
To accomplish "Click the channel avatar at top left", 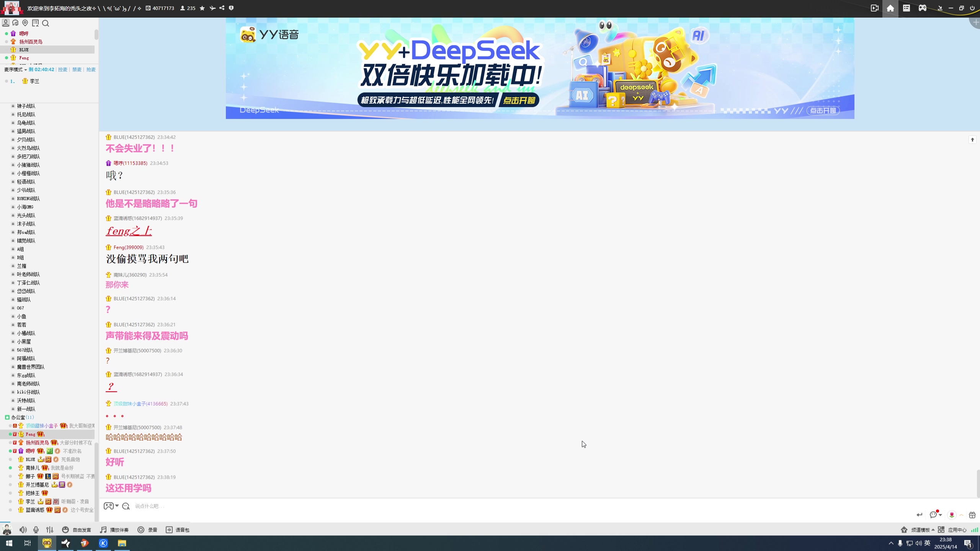I will point(11,8).
